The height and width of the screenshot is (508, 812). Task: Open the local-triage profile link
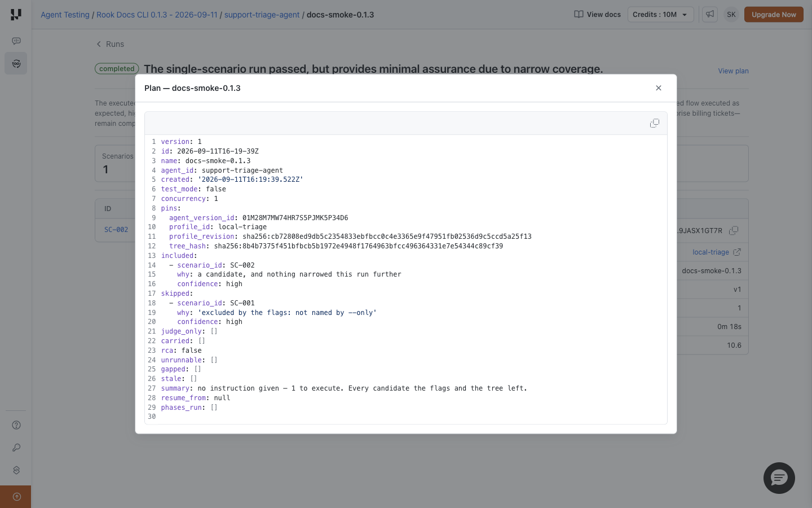click(x=710, y=252)
